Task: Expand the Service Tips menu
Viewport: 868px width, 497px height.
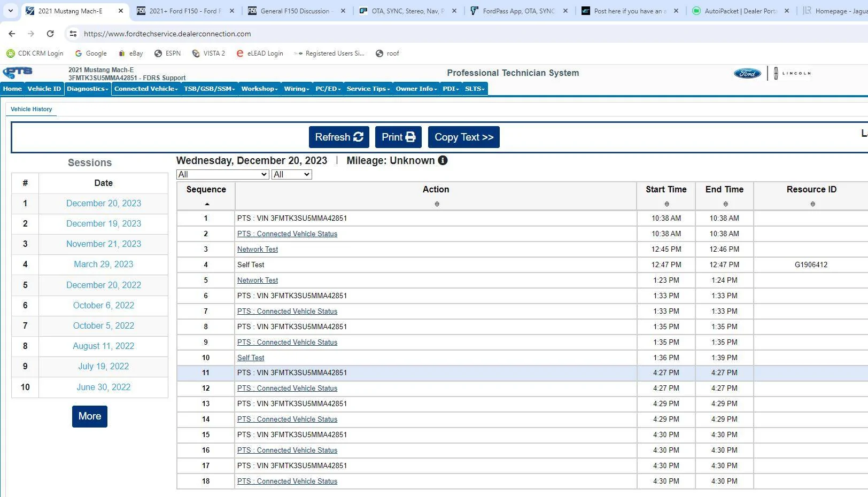Action: click(x=368, y=89)
